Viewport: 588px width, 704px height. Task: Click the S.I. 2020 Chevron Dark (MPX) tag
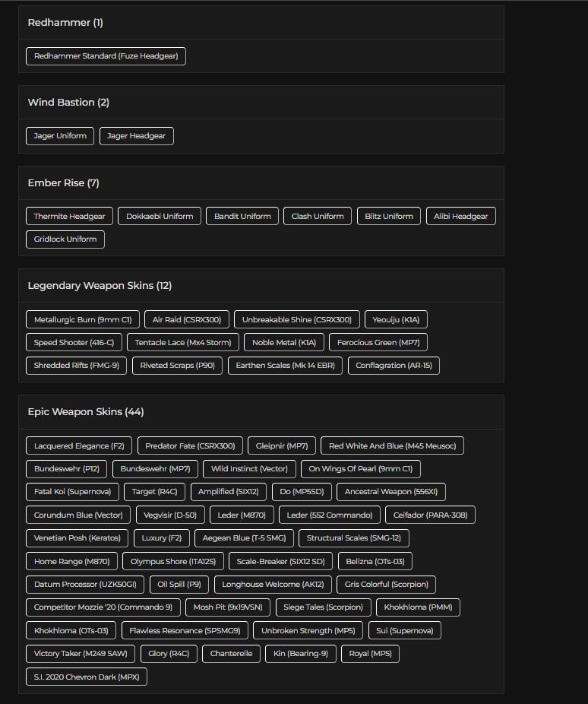(x=87, y=677)
